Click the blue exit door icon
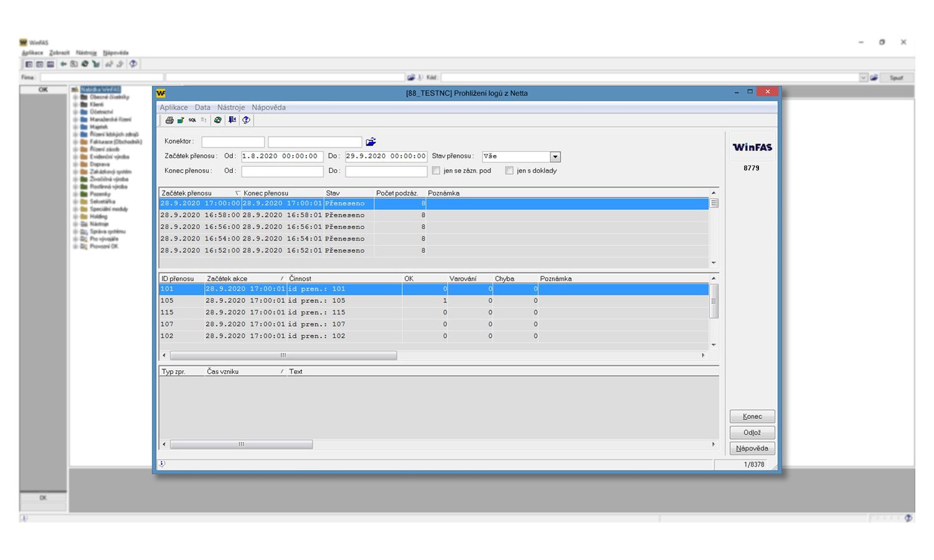Screen dimensions: 934x560 click(x=232, y=120)
